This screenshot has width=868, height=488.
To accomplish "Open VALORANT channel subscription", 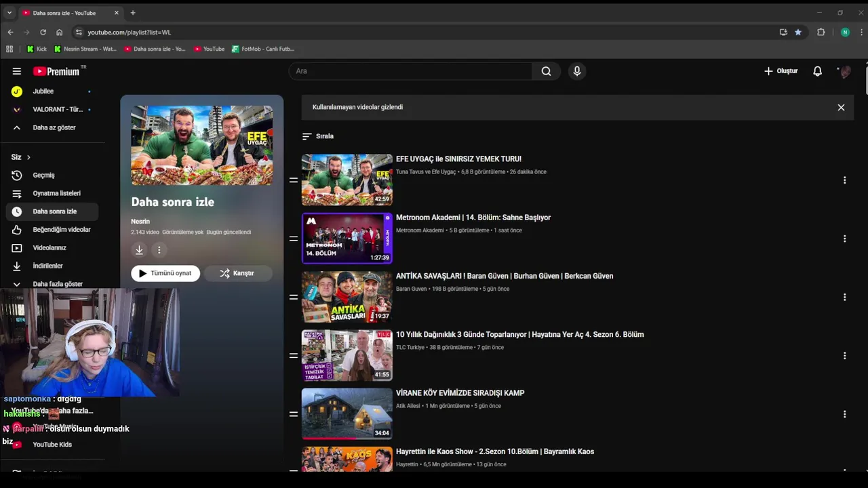I will [x=52, y=109].
